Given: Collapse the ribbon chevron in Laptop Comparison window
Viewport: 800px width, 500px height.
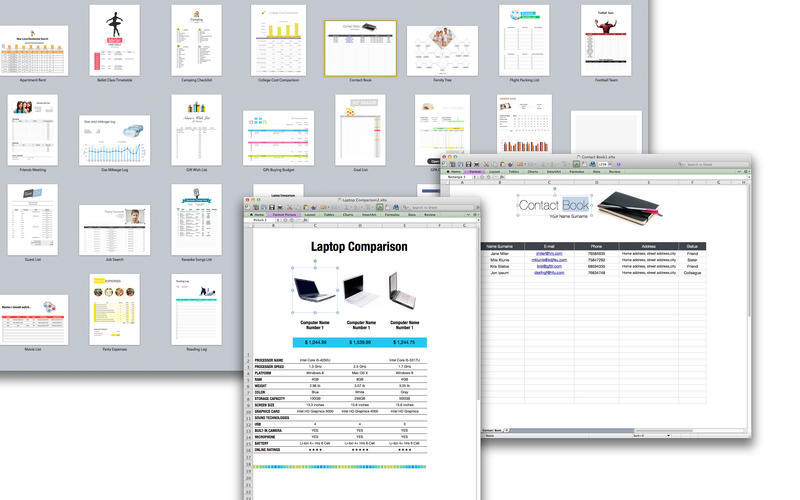Looking at the screenshot, I should point(468,215).
